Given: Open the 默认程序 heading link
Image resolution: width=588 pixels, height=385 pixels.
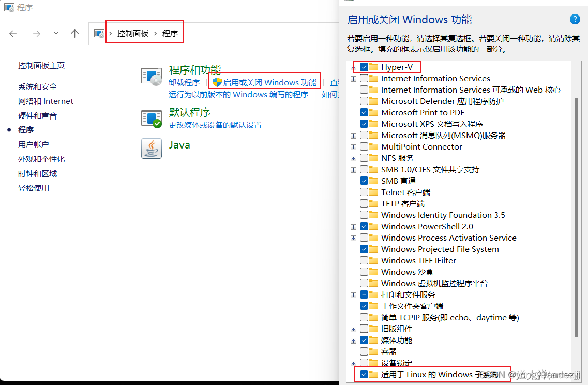Looking at the screenshot, I should pyautogui.click(x=189, y=112).
